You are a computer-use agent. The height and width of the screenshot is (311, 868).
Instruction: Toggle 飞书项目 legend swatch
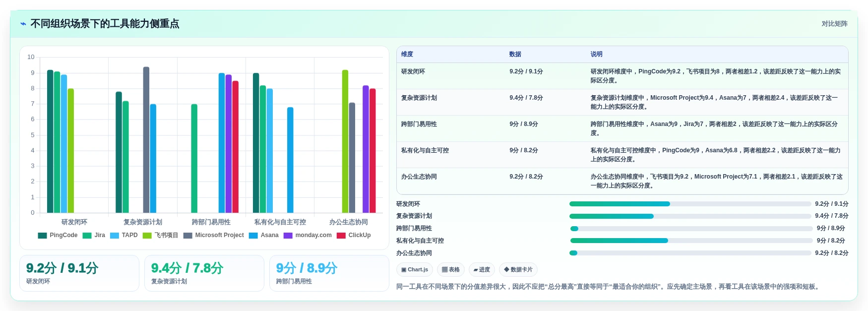point(147,235)
